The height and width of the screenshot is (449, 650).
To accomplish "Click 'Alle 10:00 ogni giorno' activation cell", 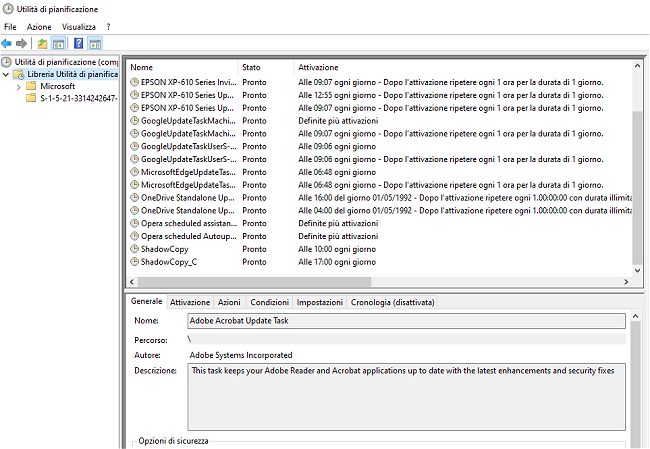I will pyautogui.click(x=337, y=249).
